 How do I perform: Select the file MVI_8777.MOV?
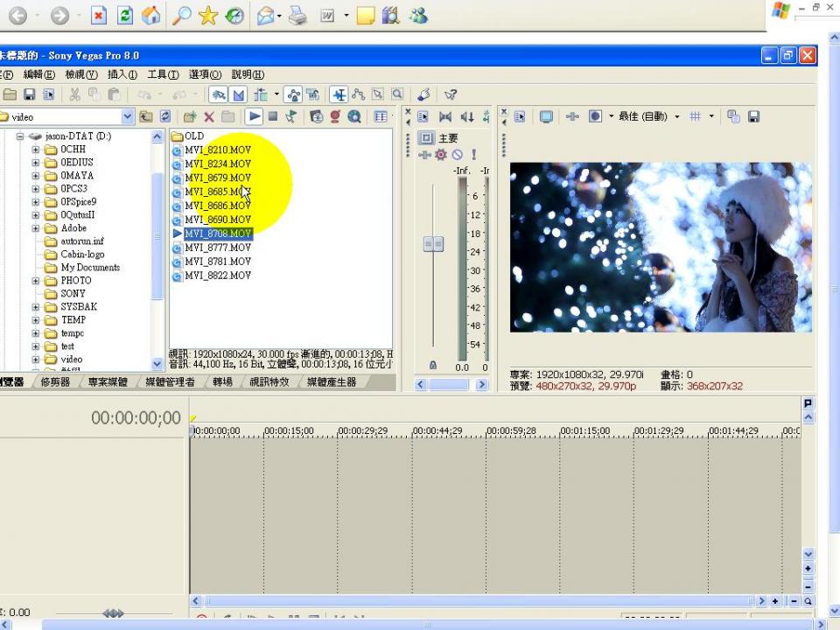click(x=218, y=248)
